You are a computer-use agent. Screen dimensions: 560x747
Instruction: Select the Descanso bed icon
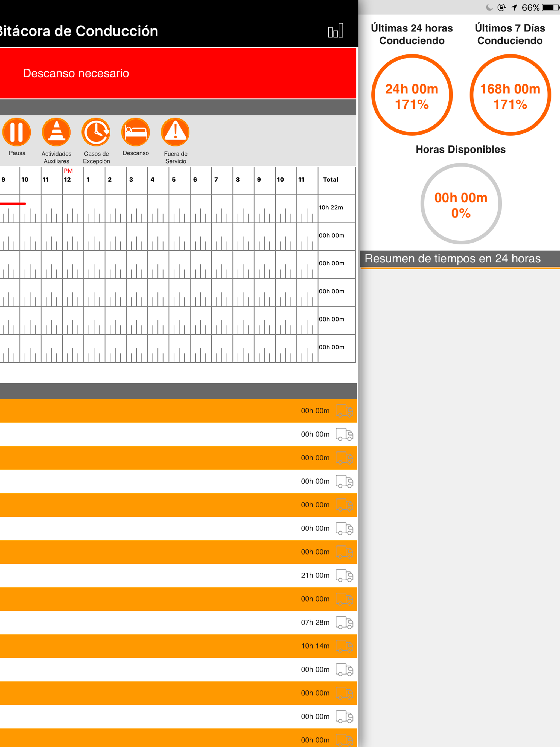tap(136, 132)
